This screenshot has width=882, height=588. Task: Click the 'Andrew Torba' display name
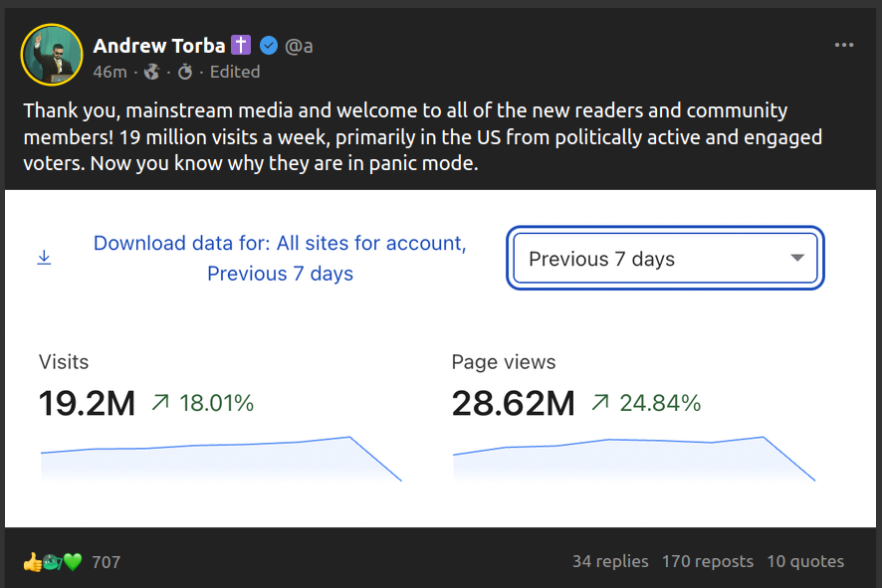[x=159, y=45]
